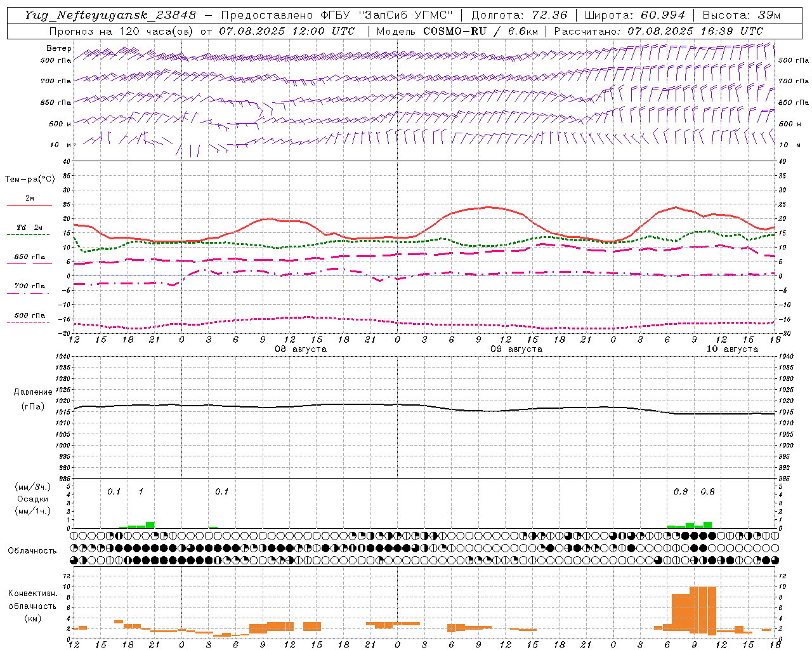This screenshot has height=650, width=812.
Task: Click the (км) unit label
Action: point(33,618)
